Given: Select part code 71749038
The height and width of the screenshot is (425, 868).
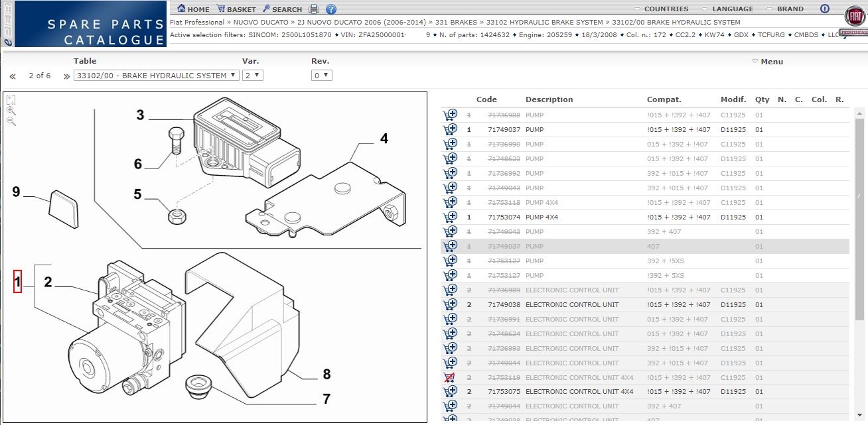Looking at the screenshot, I should tap(504, 304).
